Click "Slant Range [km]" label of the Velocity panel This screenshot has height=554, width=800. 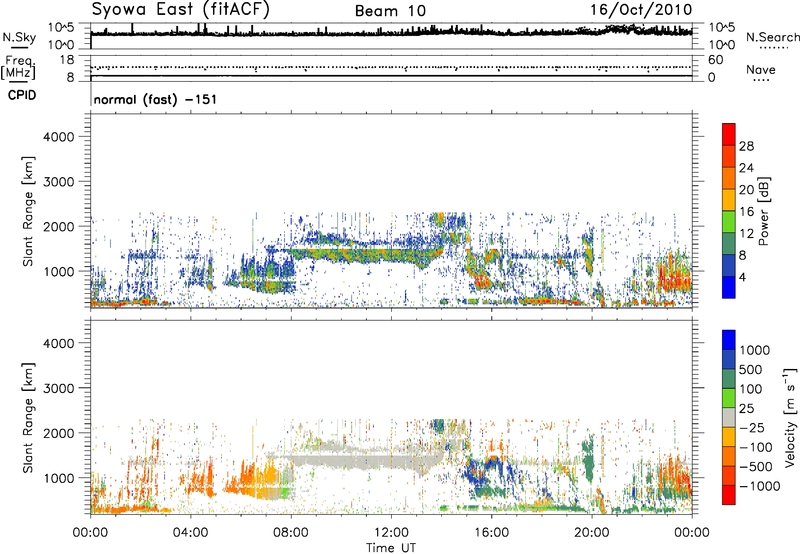coord(28,417)
